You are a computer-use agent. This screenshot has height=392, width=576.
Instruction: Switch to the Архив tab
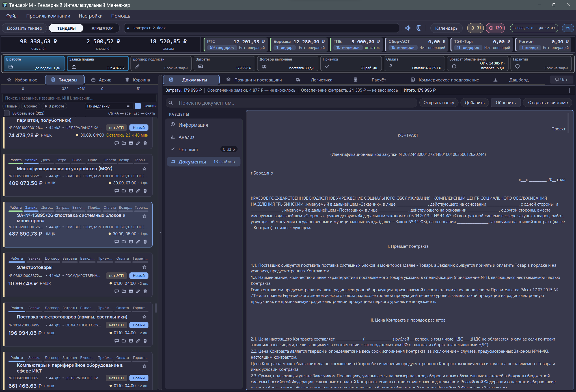tap(102, 80)
